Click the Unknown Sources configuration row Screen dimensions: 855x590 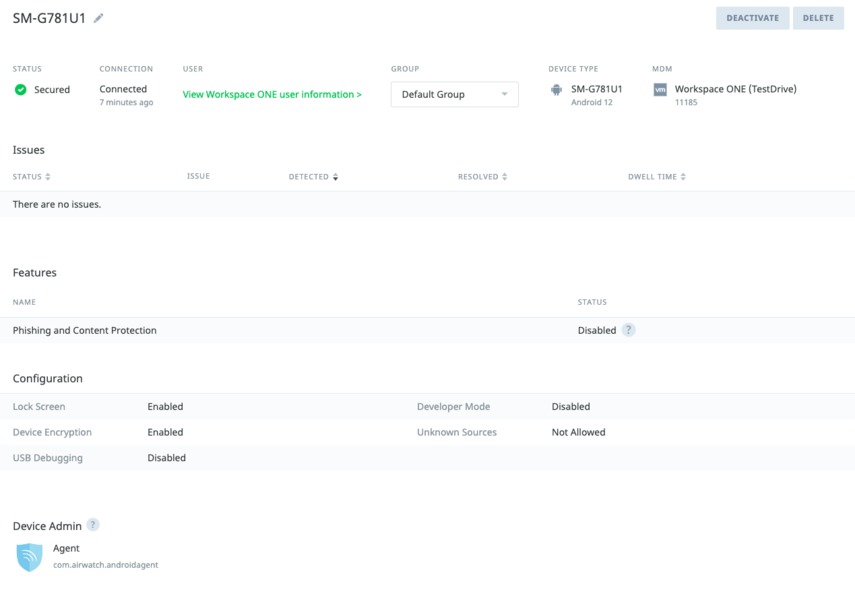point(457,433)
